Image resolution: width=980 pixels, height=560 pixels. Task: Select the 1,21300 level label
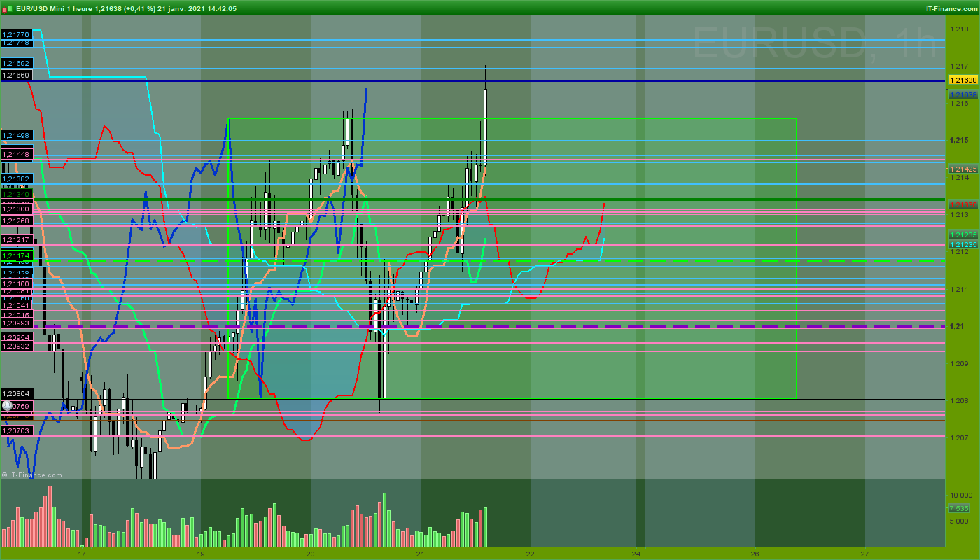(16, 209)
